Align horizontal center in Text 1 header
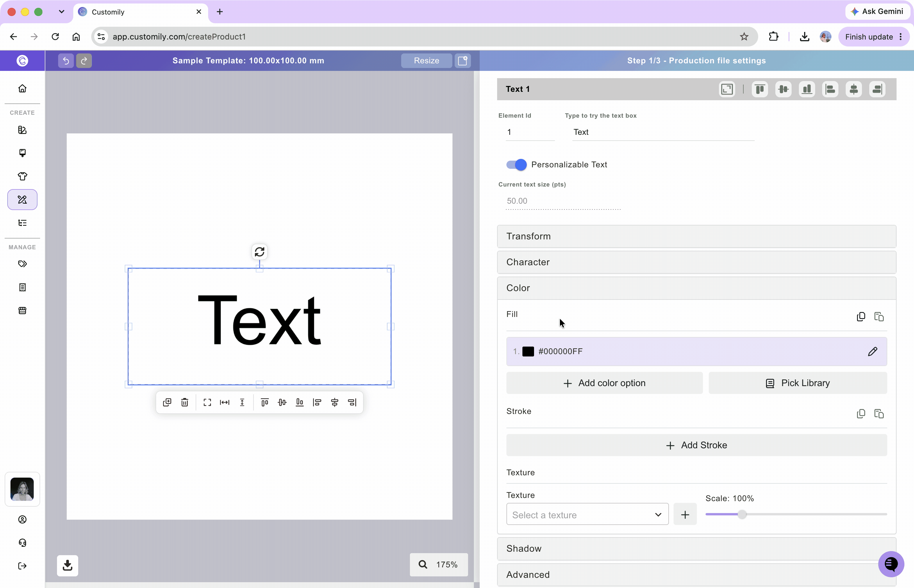The image size is (914, 588). point(854,89)
